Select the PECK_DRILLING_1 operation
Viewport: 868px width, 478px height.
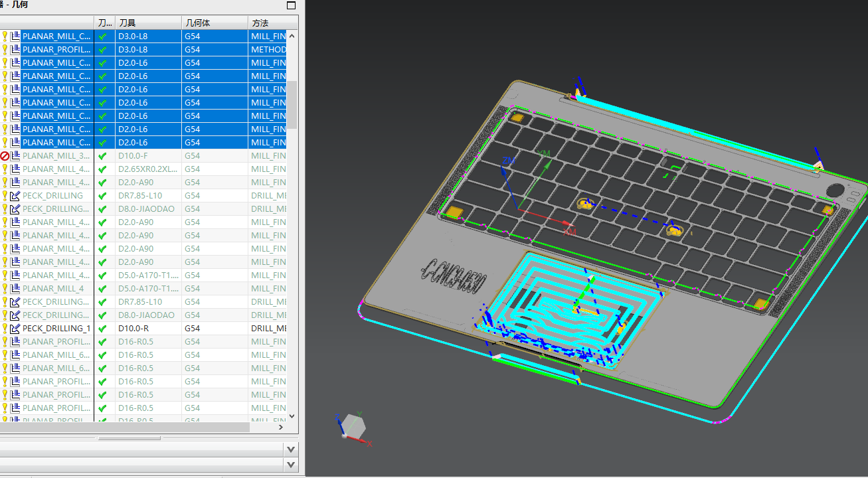56,329
